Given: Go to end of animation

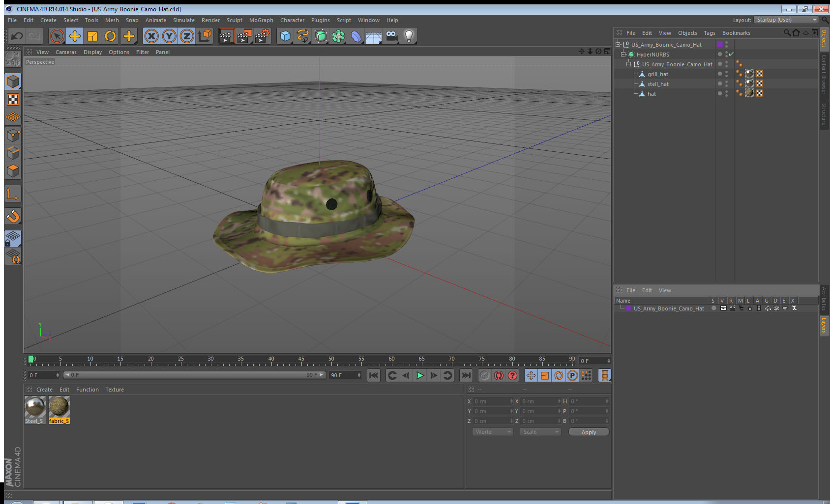Looking at the screenshot, I should coord(466,375).
